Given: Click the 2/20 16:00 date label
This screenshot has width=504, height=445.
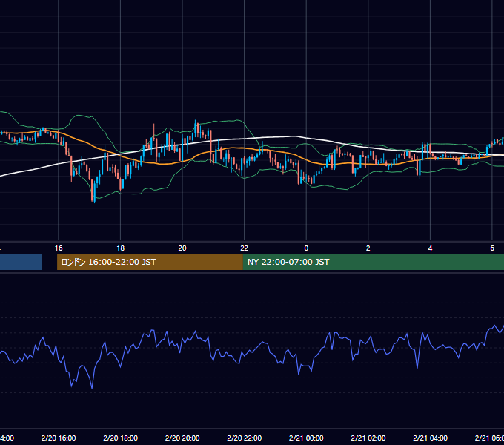Looking at the screenshot, I should [x=59, y=438].
